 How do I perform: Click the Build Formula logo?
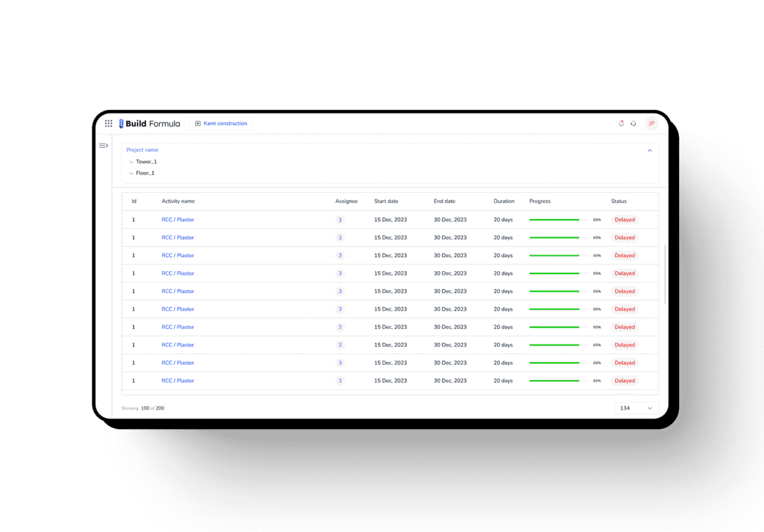coord(150,123)
